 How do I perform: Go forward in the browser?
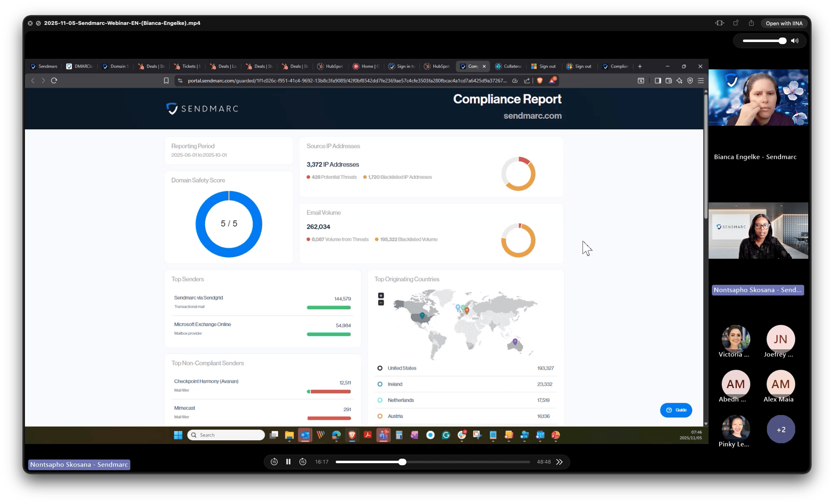tap(43, 80)
